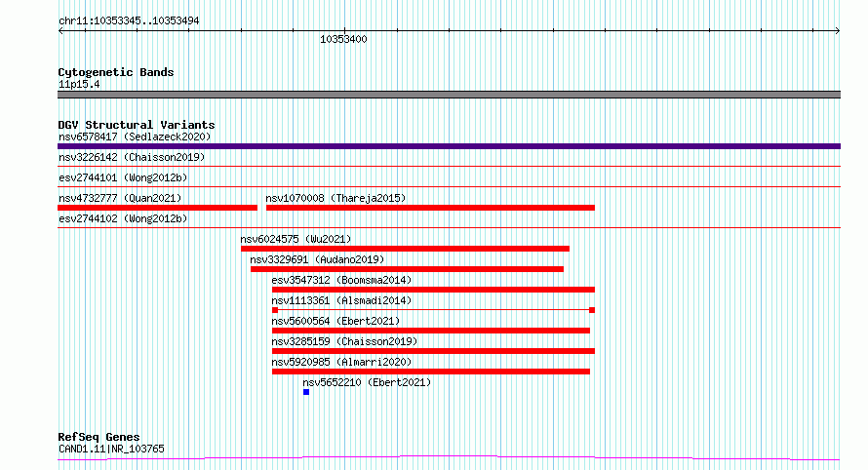Click the 10353400 ruler coordinate label
The height and width of the screenshot is (470, 868).
point(343,39)
